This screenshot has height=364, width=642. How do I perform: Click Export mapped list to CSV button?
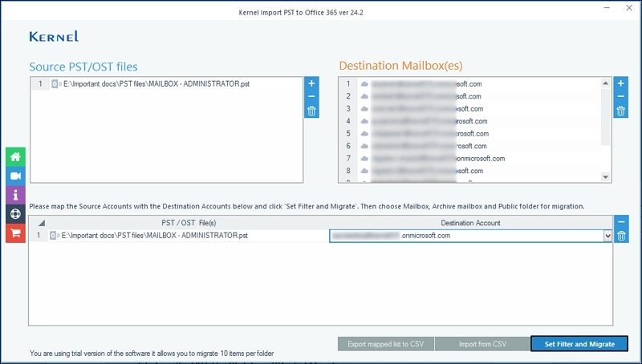386,344
